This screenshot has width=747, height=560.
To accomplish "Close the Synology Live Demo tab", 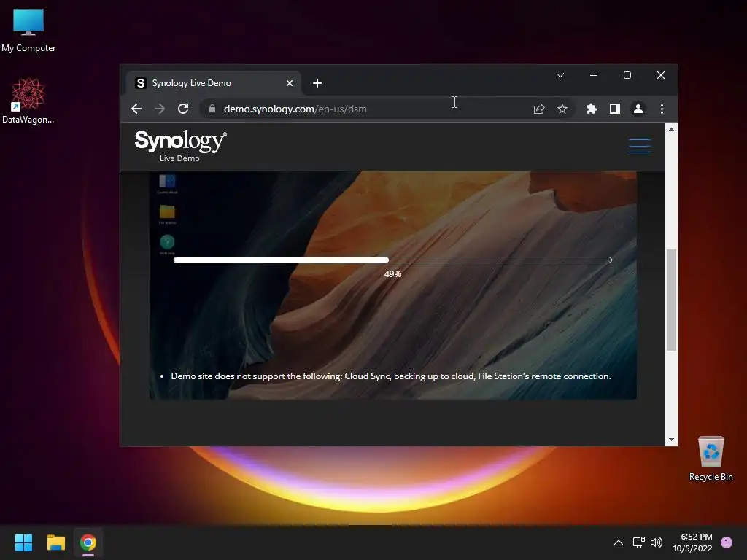I will [289, 83].
